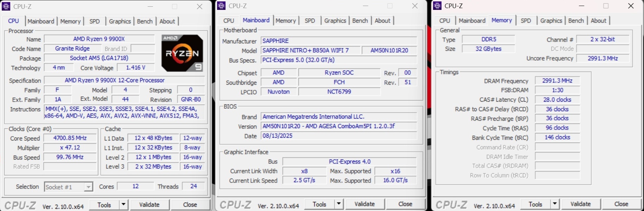Go to Graphics tab in the right Memory window

coord(551,20)
